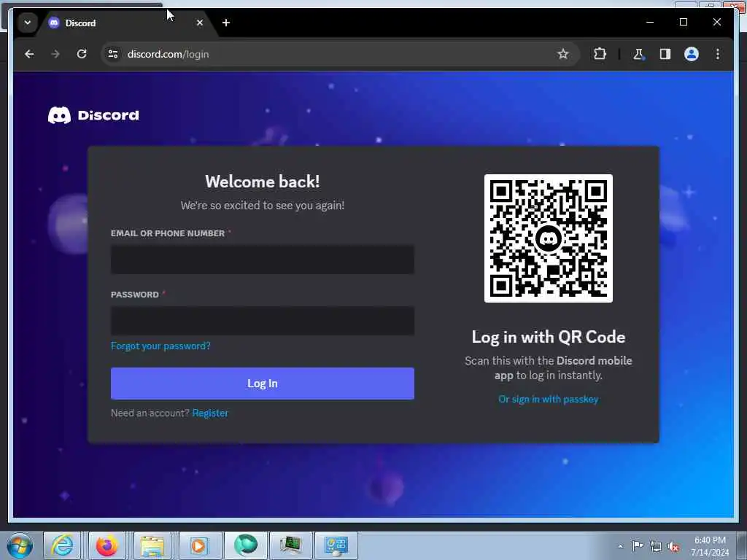747x560 pixels.
Task: Click the Log in with QR Code heading
Action: (x=549, y=337)
